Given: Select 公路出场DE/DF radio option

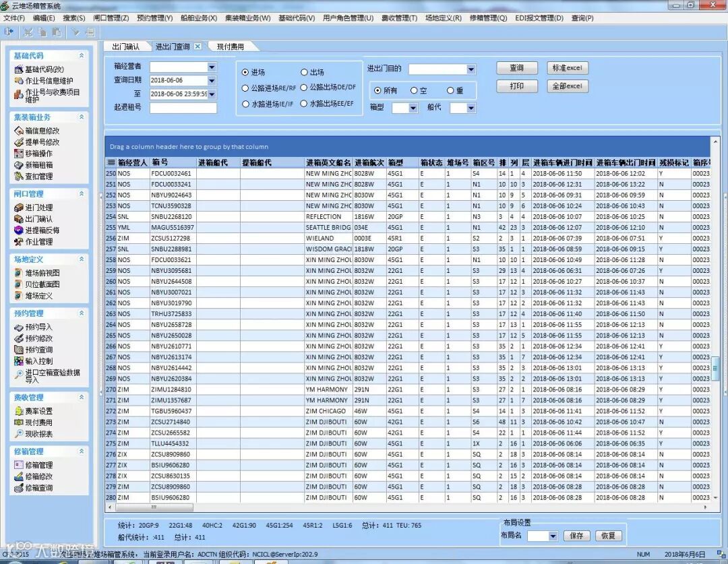Looking at the screenshot, I should click(304, 88).
